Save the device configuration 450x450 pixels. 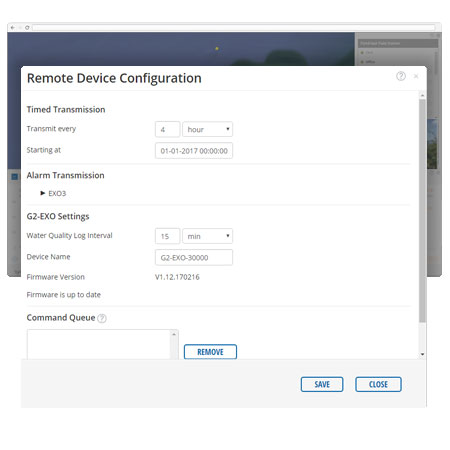point(322,384)
